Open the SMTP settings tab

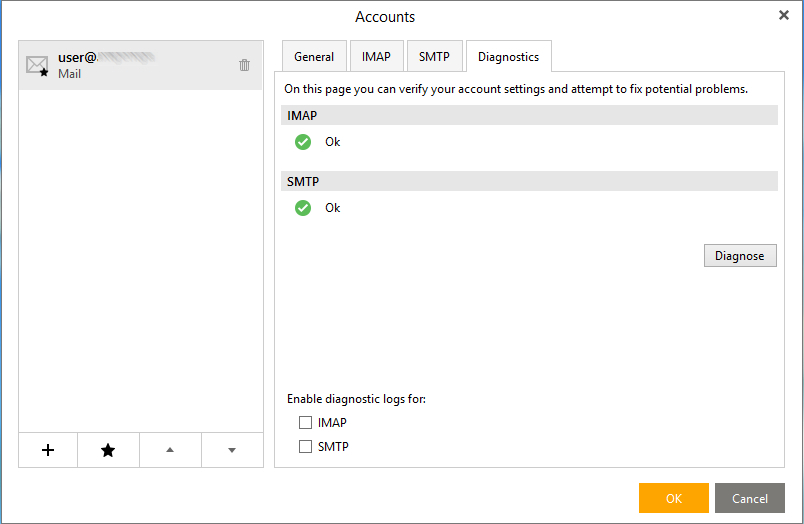coord(435,57)
